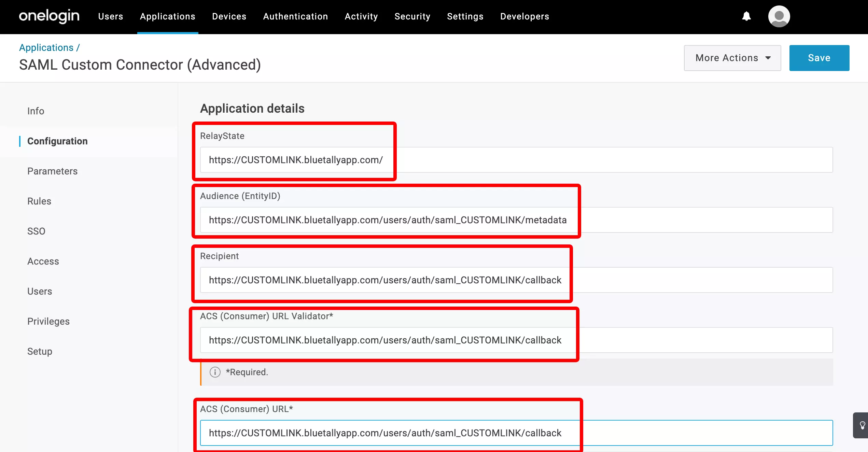Image resolution: width=868 pixels, height=452 pixels.
Task: Select the Privileges sidebar tab
Action: (48, 321)
